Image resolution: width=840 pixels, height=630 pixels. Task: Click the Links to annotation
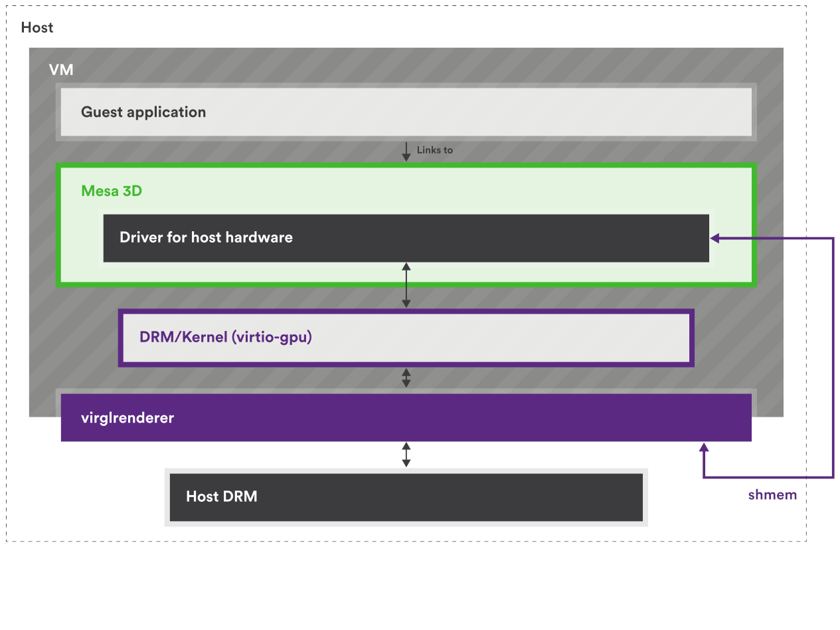pos(435,150)
